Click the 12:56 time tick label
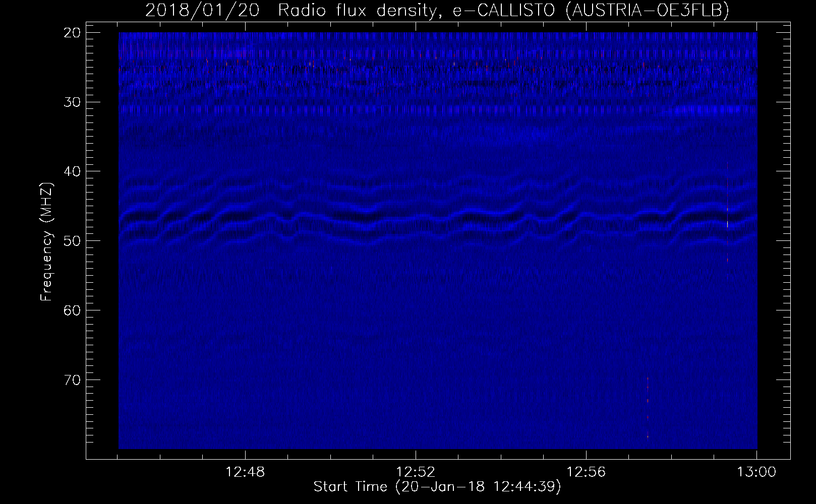816x504 pixels. point(586,472)
